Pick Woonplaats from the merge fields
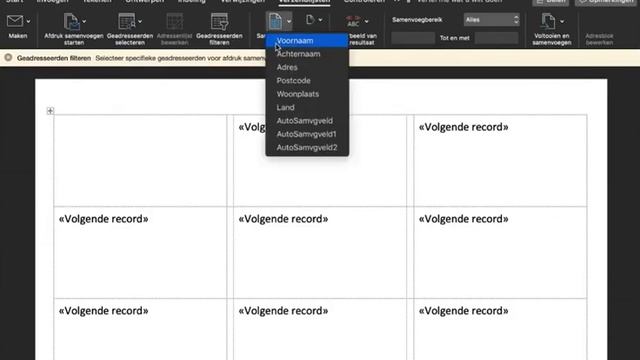640x360 pixels. pos(307,94)
